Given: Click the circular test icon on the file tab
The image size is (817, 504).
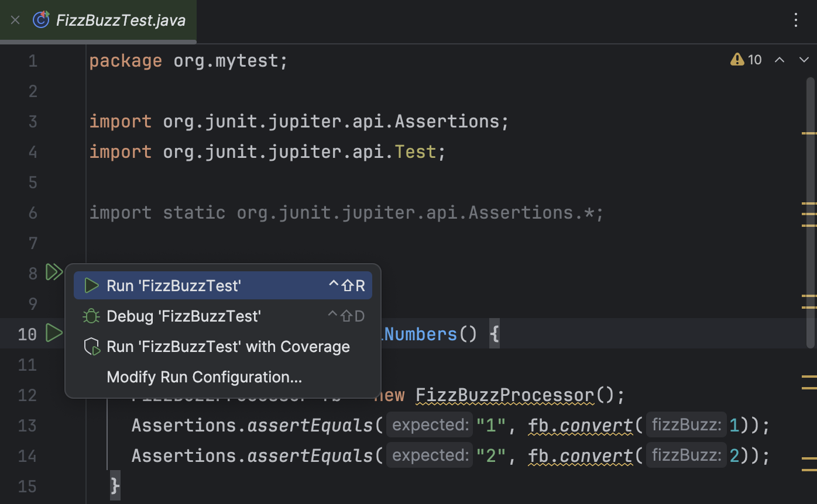Looking at the screenshot, I should tap(40, 19).
